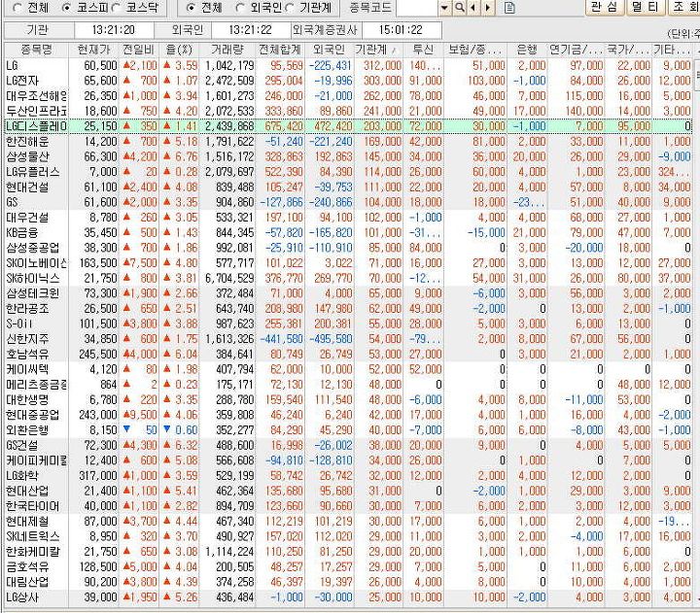This screenshot has height=613, width=700.
Task: Select the S-Oil stock name
Action: (18, 324)
